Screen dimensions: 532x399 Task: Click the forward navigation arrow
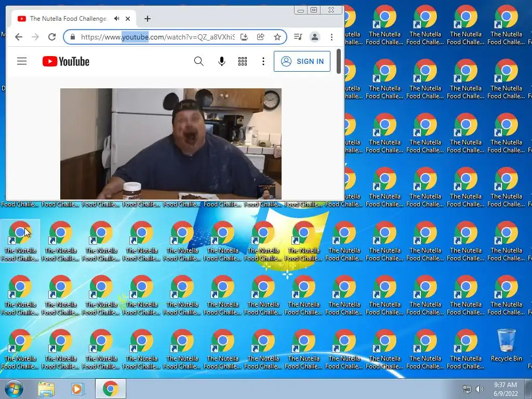click(35, 37)
